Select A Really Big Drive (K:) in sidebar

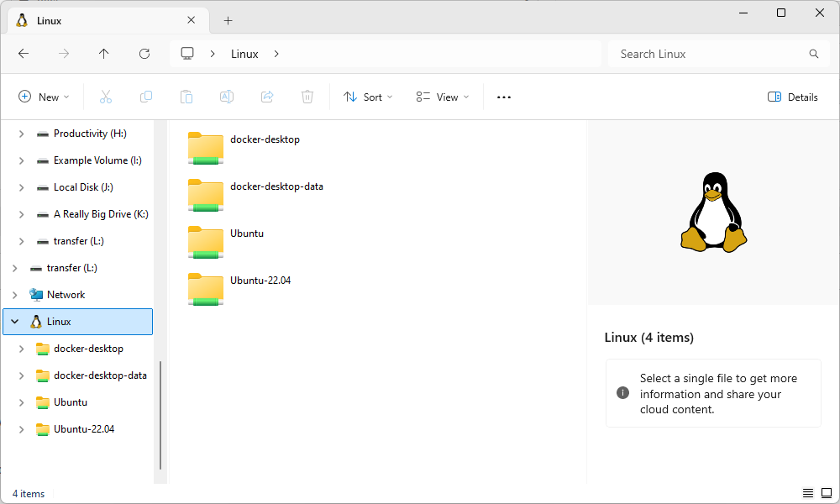[101, 214]
